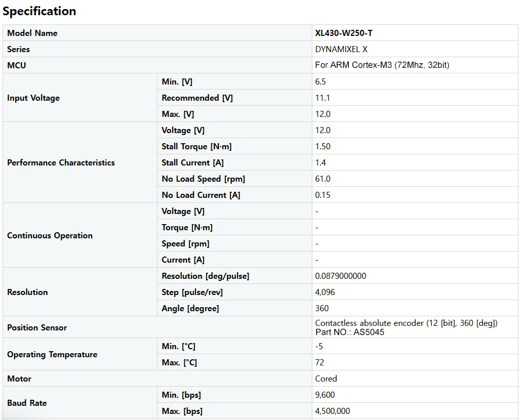This screenshot has height=420, width=521.
Task: Click the Continuous Operation row header
Action: click(50, 235)
